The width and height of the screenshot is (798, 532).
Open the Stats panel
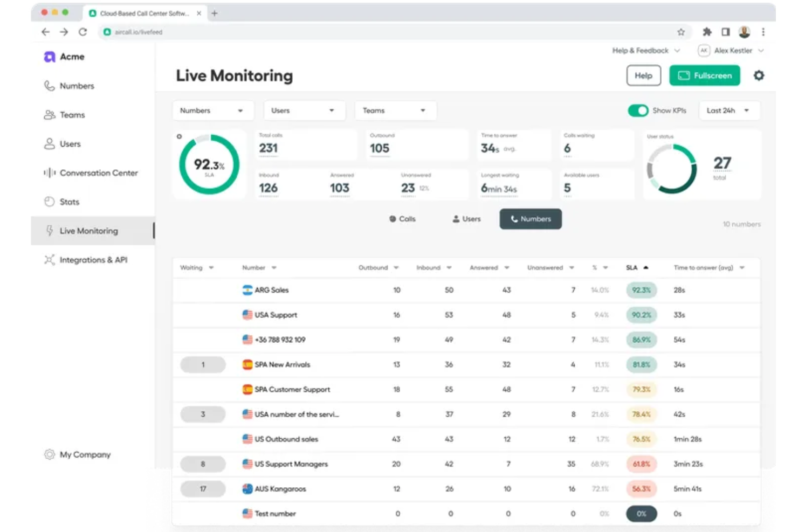pos(70,202)
